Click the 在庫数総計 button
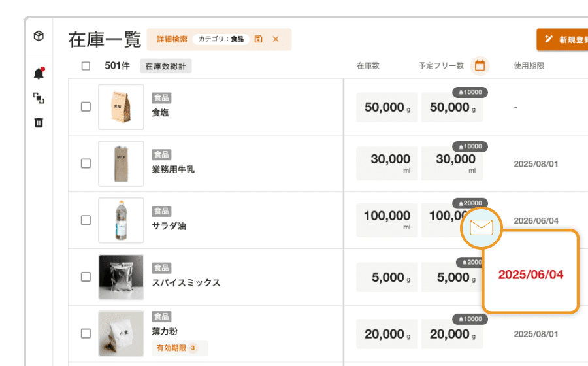The width and height of the screenshot is (588, 366). (165, 65)
